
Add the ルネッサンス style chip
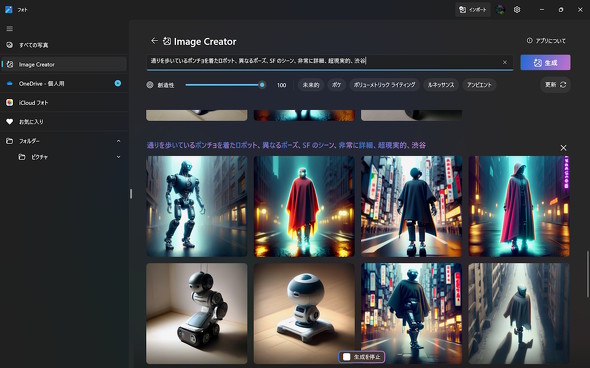coord(441,85)
